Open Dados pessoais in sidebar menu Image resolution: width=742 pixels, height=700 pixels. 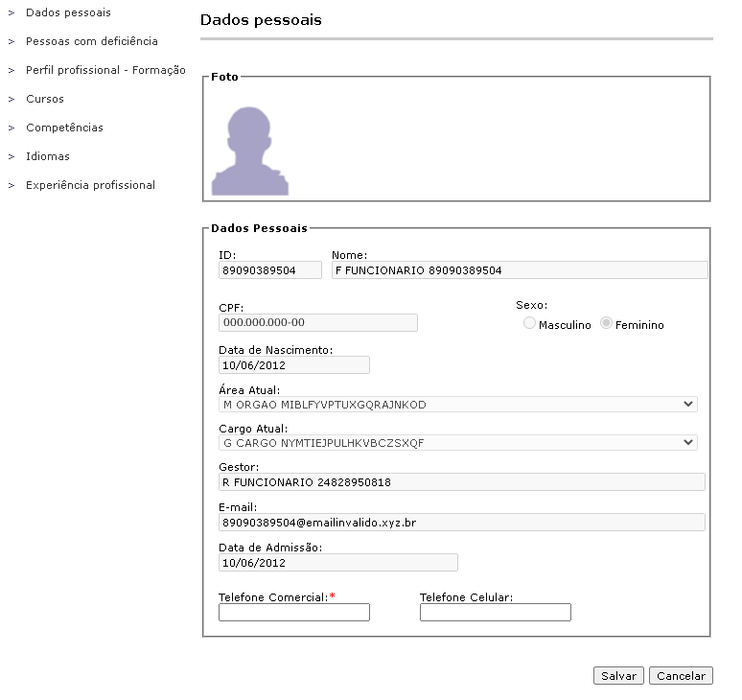point(68,12)
